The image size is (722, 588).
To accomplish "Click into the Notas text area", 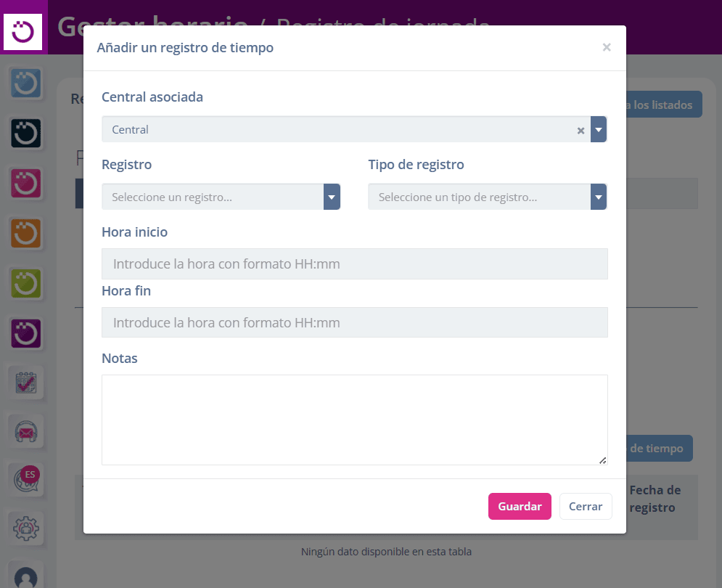I will click(354, 420).
